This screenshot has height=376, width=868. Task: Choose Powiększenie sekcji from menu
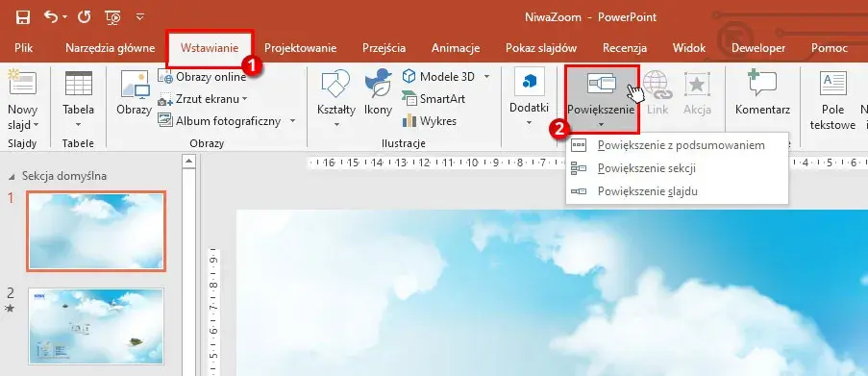pos(677,168)
